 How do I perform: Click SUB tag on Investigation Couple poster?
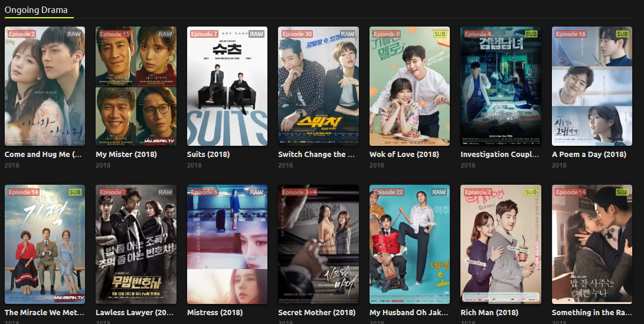point(531,34)
